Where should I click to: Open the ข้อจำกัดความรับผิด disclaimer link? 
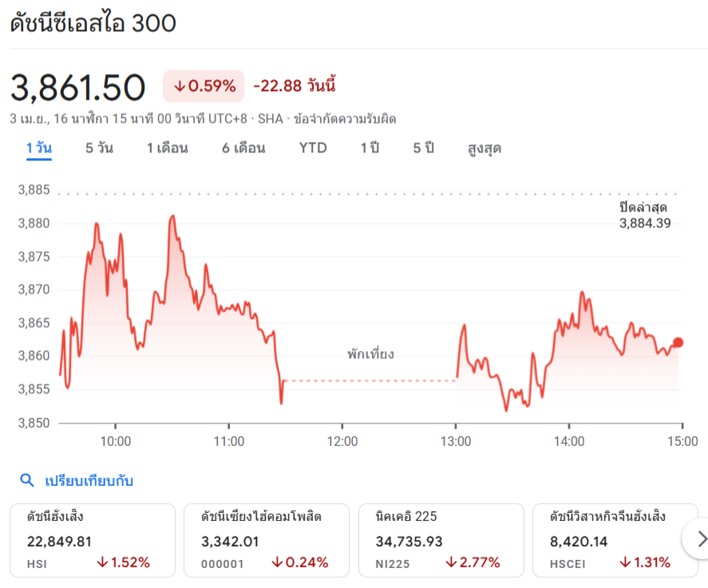(345, 119)
